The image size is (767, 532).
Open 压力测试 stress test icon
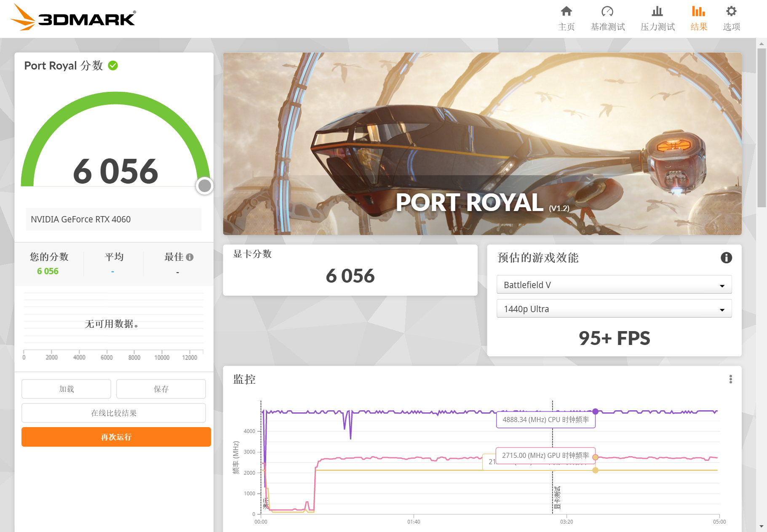[657, 11]
